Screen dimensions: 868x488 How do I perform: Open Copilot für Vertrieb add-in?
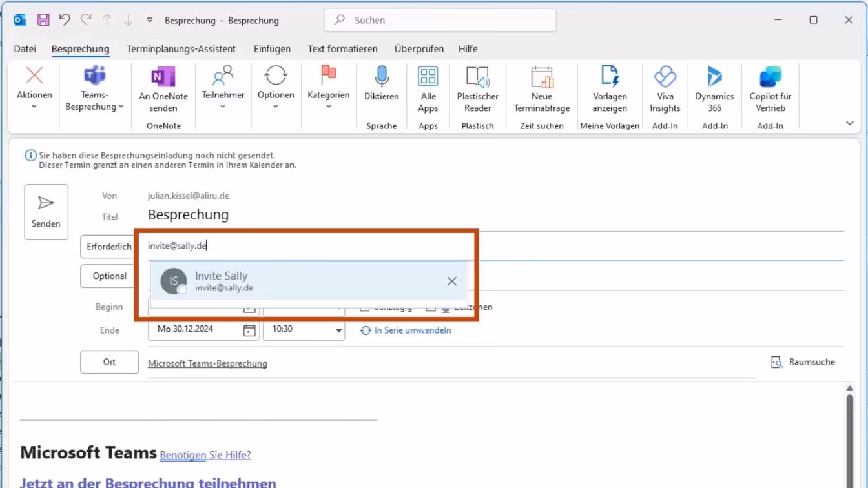point(770,89)
